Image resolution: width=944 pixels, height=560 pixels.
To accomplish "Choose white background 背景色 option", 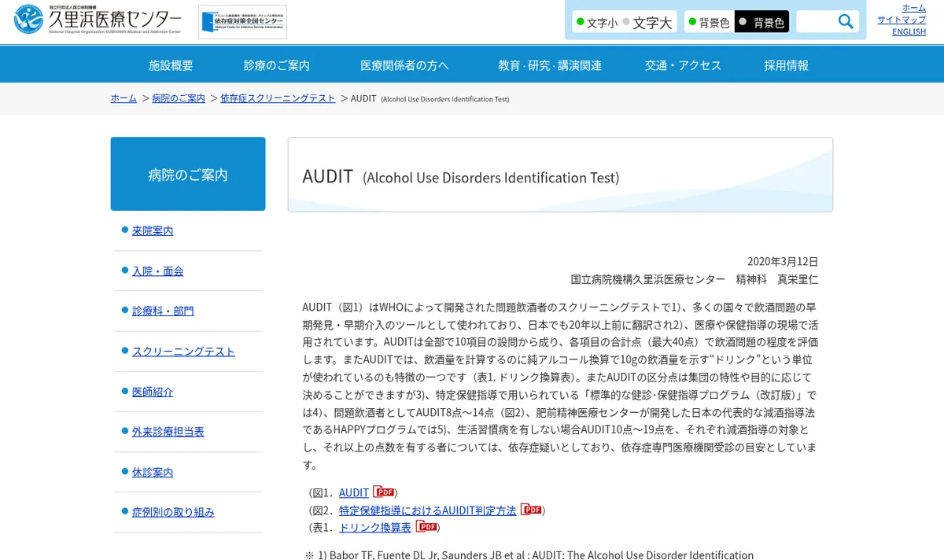I will (709, 23).
